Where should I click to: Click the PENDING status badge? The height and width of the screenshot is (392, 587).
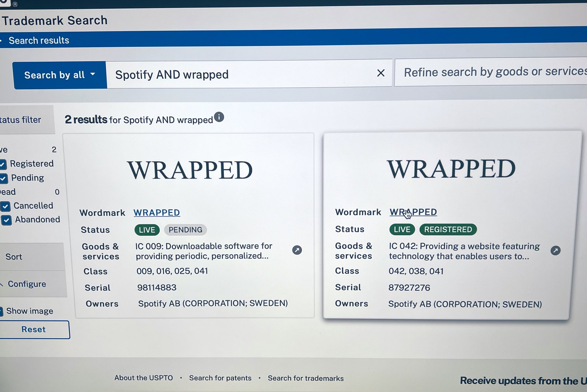(185, 230)
